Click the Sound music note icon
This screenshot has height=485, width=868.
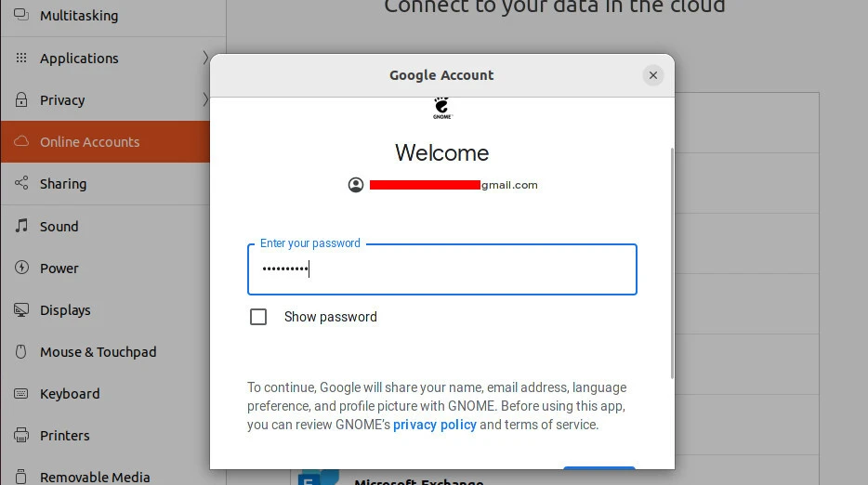(x=20, y=226)
